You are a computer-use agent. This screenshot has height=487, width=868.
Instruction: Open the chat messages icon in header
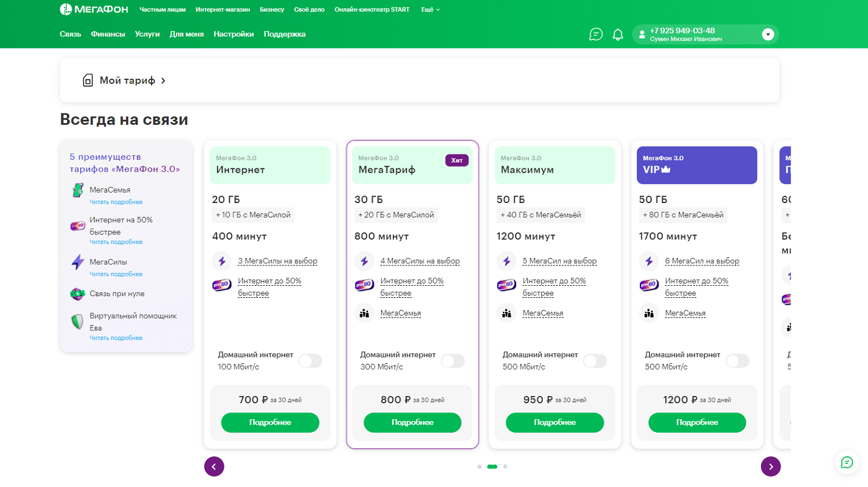point(595,35)
